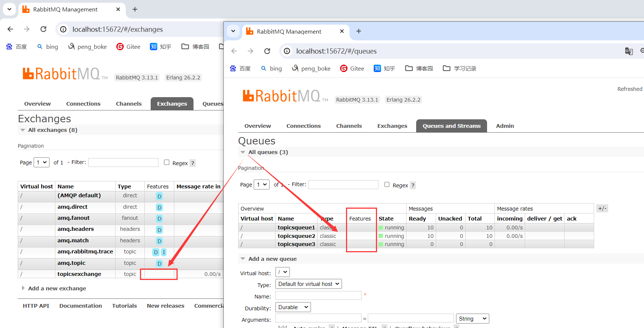Click translate page icon in queues window
644x328 pixels.
[629, 51]
